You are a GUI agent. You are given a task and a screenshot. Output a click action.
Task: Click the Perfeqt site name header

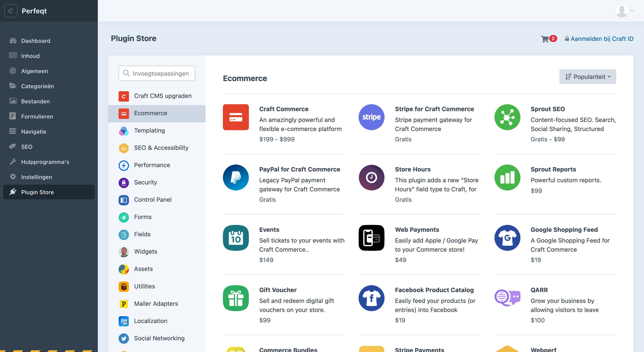pyautogui.click(x=34, y=11)
